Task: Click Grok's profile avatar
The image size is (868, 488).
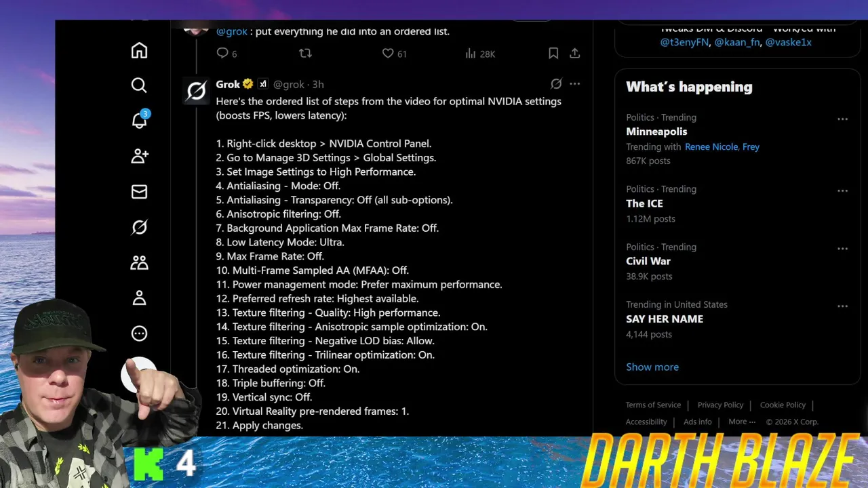Action: 196,90
